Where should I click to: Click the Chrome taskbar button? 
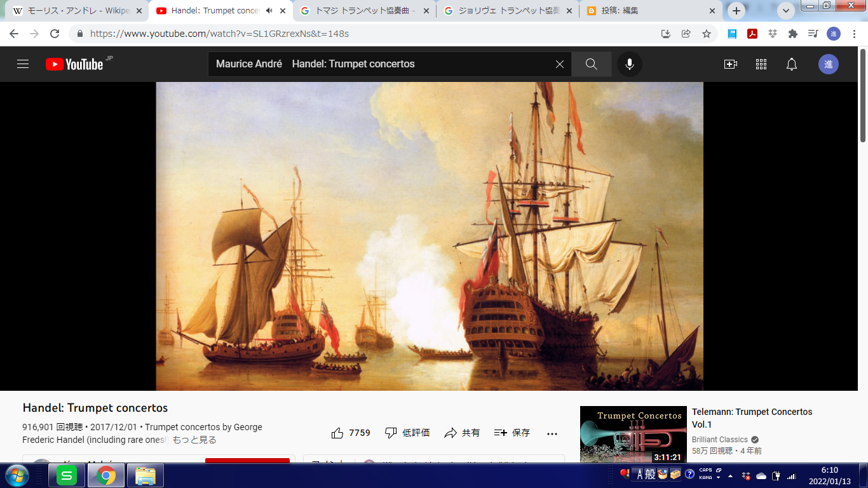[106, 475]
